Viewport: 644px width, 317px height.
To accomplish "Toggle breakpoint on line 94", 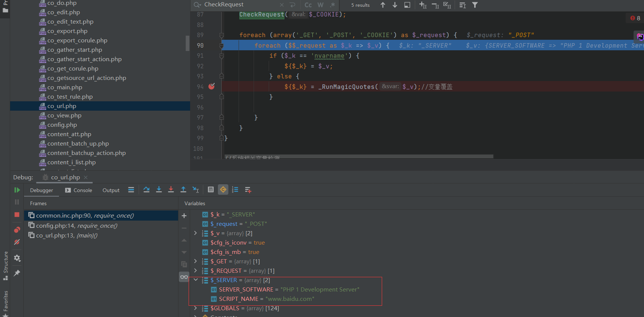I will point(212,87).
